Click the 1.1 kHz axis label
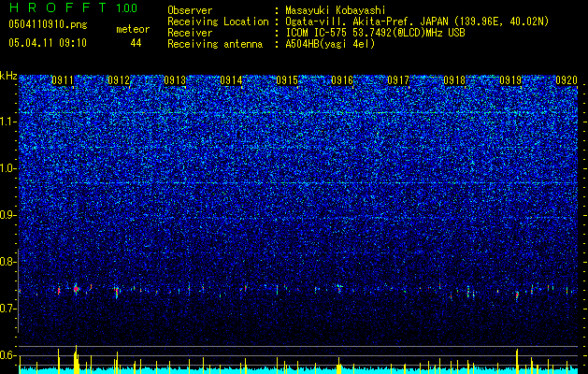The image size is (588, 374). (8, 122)
